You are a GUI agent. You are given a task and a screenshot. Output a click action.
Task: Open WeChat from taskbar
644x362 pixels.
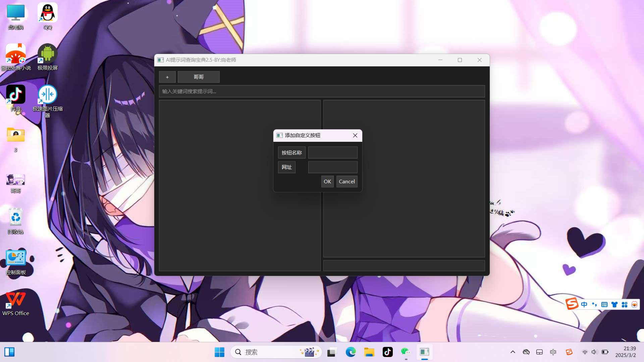pos(406,352)
